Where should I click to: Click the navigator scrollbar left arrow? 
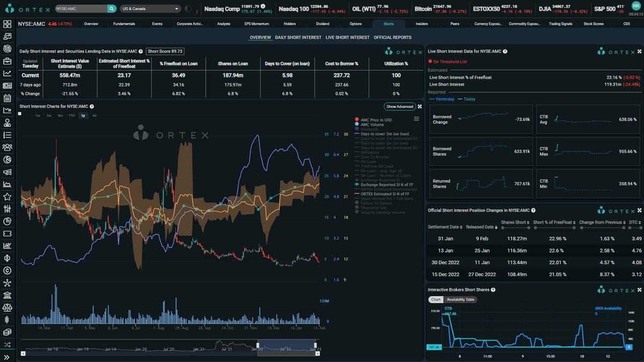click(23, 354)
